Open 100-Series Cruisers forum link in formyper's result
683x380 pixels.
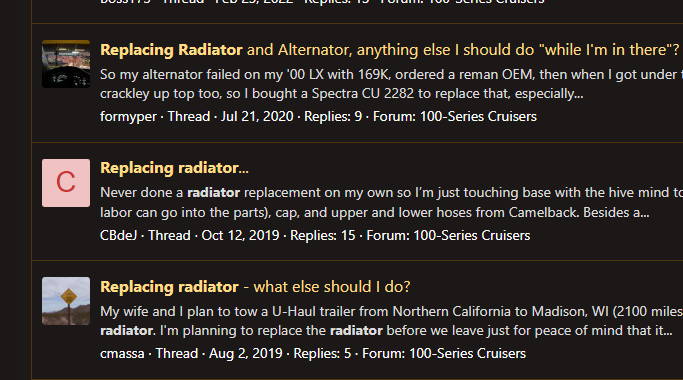pos(478,117)
